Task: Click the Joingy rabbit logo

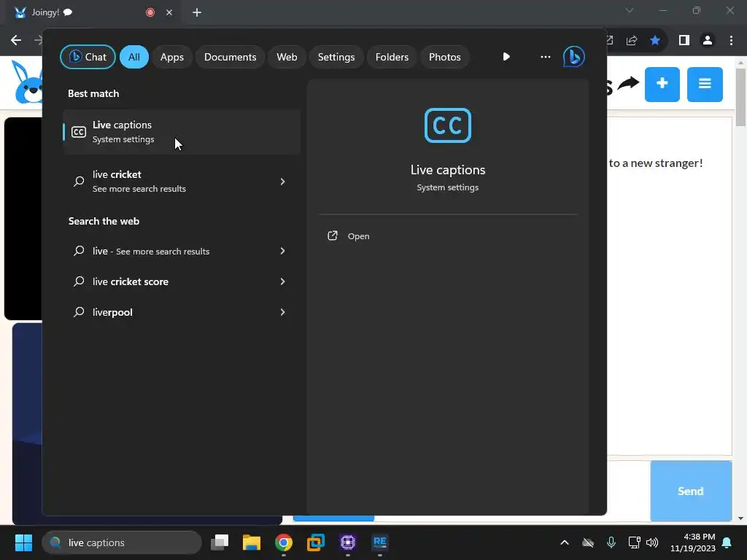Action: pos(27,82)
